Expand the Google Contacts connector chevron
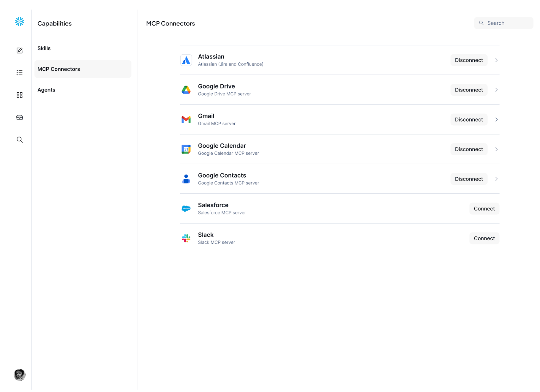Viewport: 540px width, 392px height. (x=497, y=179)
